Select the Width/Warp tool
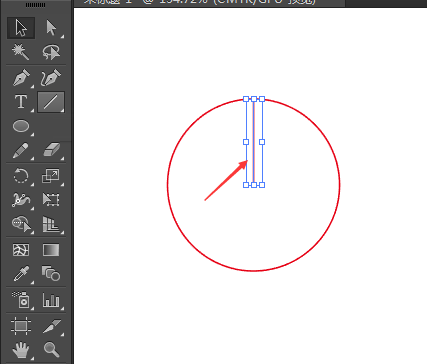Image resolution: width=427 pixels, height=364 pixels. (x=21, y=200)
